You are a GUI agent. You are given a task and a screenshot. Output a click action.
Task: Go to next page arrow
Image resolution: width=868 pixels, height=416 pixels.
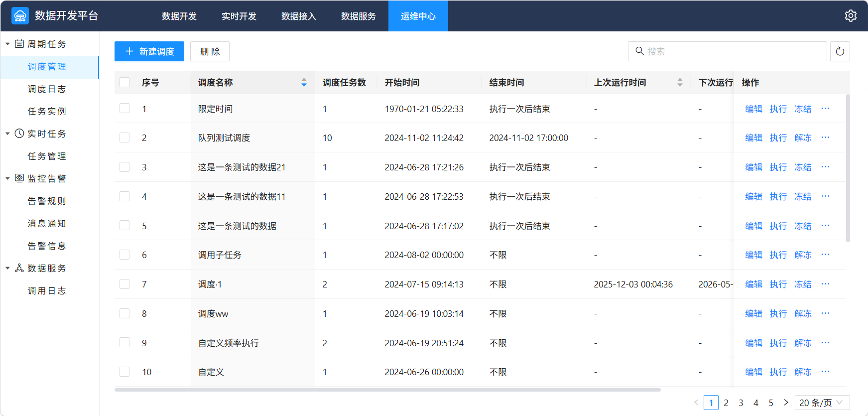[x=786, y=403]
